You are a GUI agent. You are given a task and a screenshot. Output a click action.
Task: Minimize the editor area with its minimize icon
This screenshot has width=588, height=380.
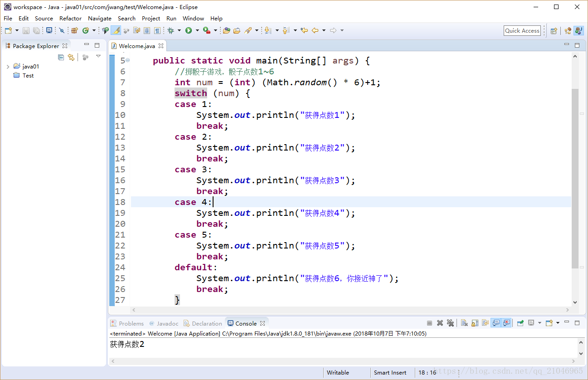[x=567, y=44]
